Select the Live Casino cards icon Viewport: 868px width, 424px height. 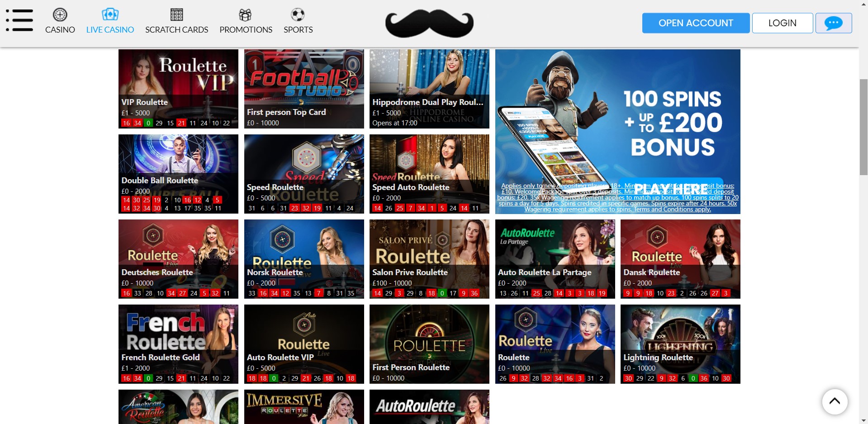click(x=110, y=14)
